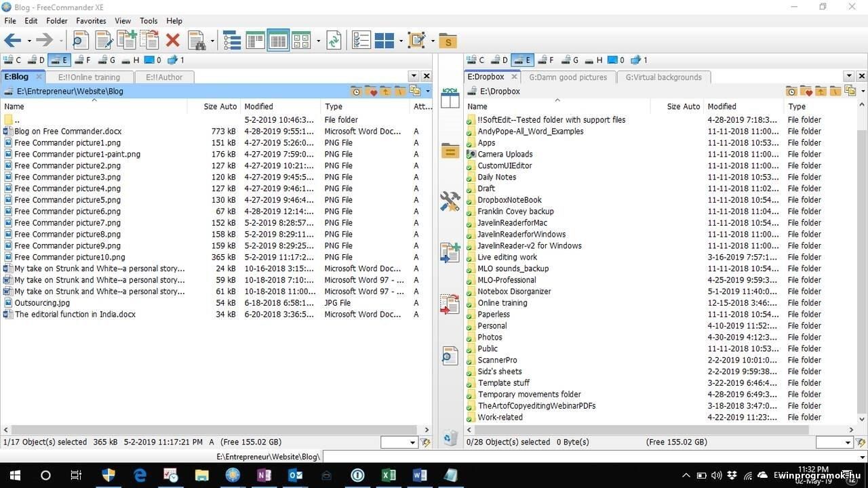The width and height of the screenshot is (868, 488).
Task: Select drive G in right drive bar
Action: (x=570, y=60)
